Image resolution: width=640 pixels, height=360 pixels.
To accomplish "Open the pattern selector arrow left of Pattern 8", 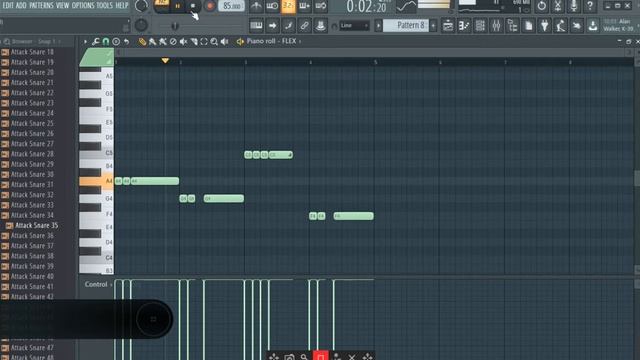I will (378, 26).
